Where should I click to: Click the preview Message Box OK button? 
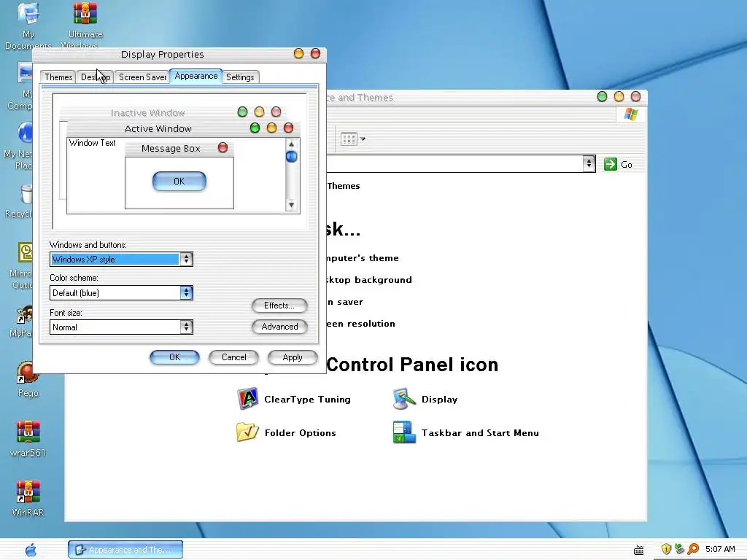point(179,182)
